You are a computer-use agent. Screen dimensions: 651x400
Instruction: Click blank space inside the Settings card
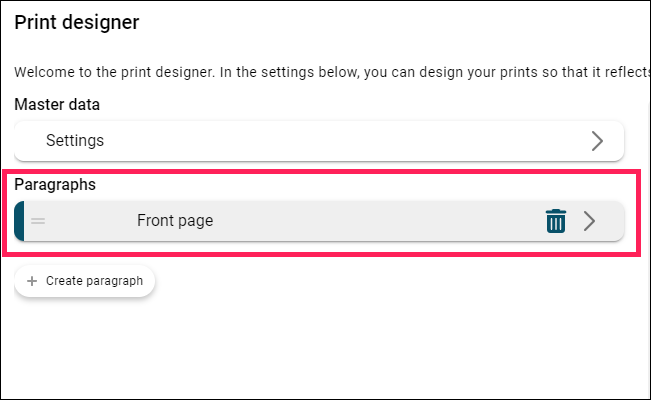pyautogui.click(x=332, y=141)
